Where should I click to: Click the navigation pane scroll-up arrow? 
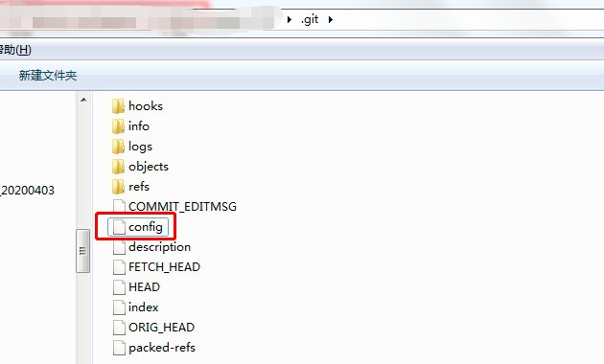(83, 100)
